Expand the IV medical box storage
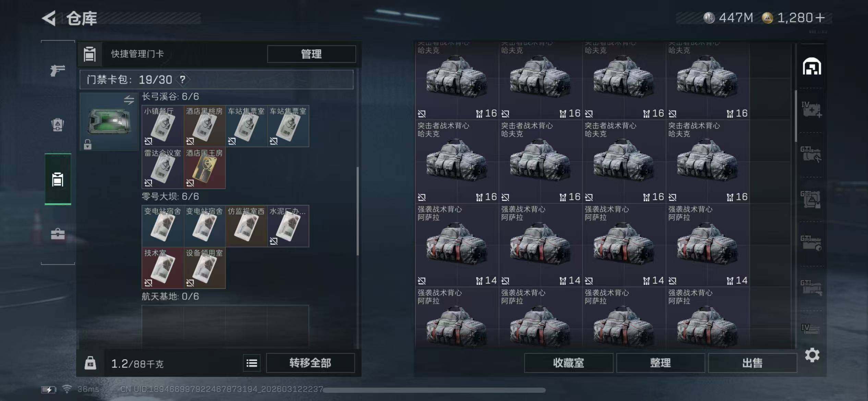The width and height of the screenshot is (868, 401). point(811,110)
